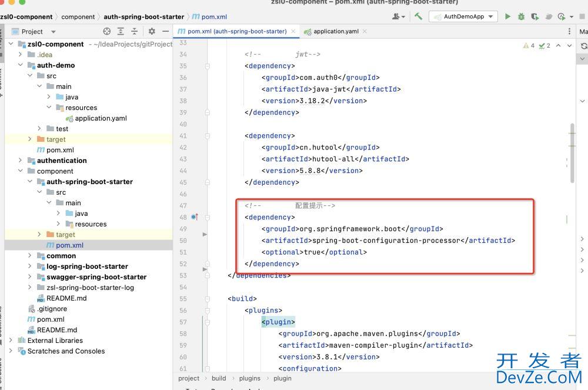Place cursor on spring-boot-configuration-processor artifactId line
This screenshot has height=390, width=588.
pos(388,241)
